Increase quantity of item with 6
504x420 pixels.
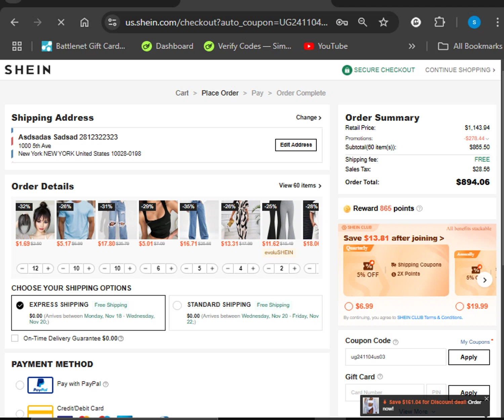[171, 268]
